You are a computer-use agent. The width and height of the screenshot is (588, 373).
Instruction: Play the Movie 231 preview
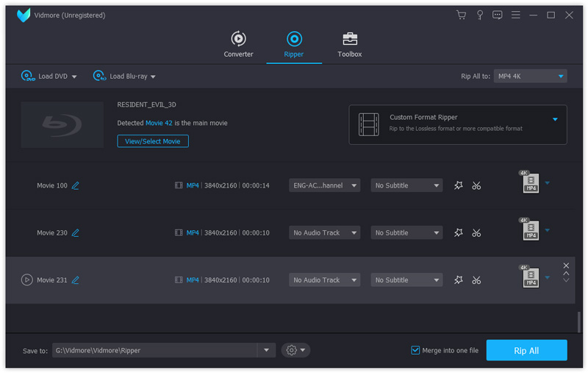click(27, 280)
